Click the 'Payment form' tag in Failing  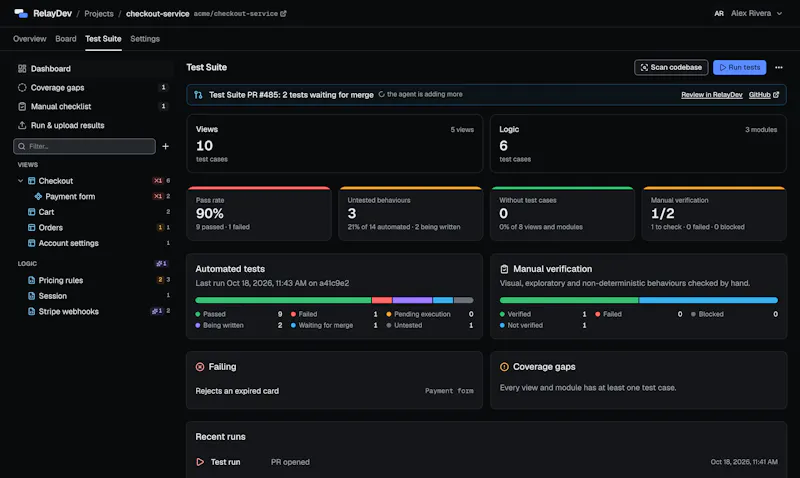click(449, 391)
